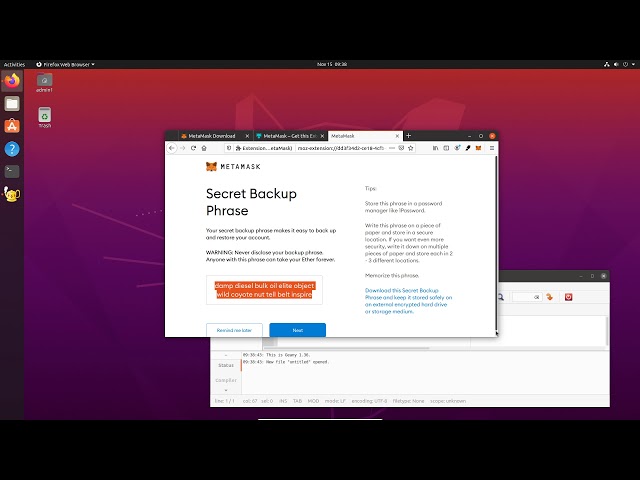Screen dimensions: 640x480
Task: Open the Firefox hamburger menu
Action: click(492, 148)
